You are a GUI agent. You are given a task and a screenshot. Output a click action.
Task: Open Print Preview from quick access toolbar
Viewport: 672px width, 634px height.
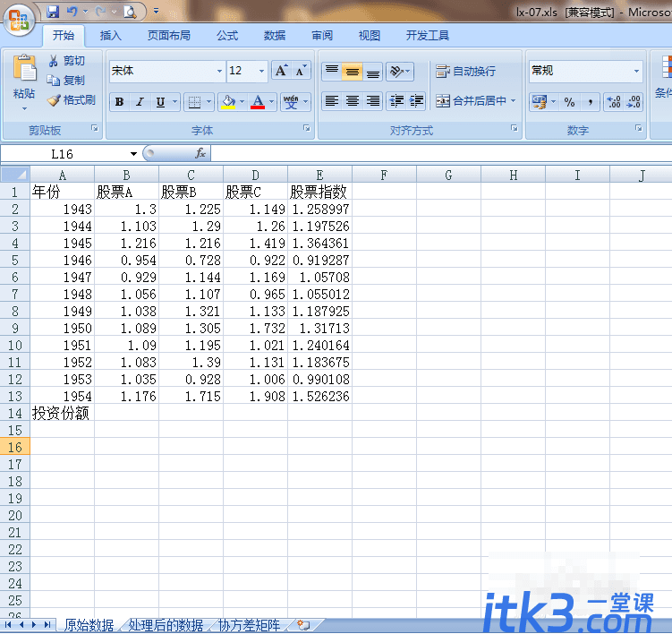pyautogui.click(x=130, y=12)
